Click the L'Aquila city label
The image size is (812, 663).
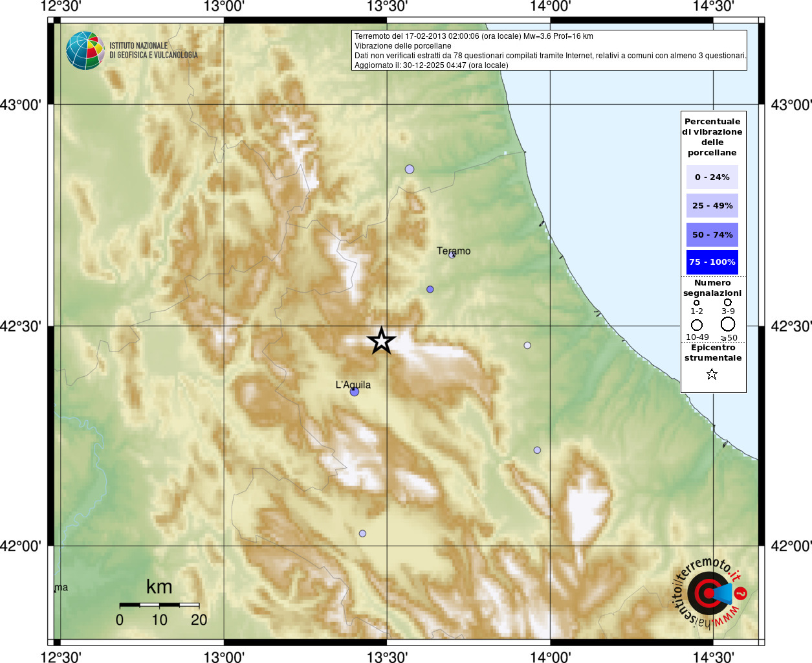[x=353, y=385]
